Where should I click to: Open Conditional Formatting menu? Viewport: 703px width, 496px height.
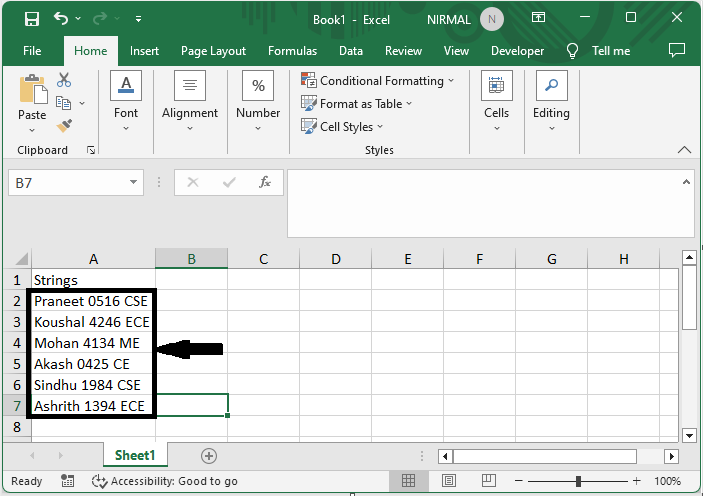point(378,81)
